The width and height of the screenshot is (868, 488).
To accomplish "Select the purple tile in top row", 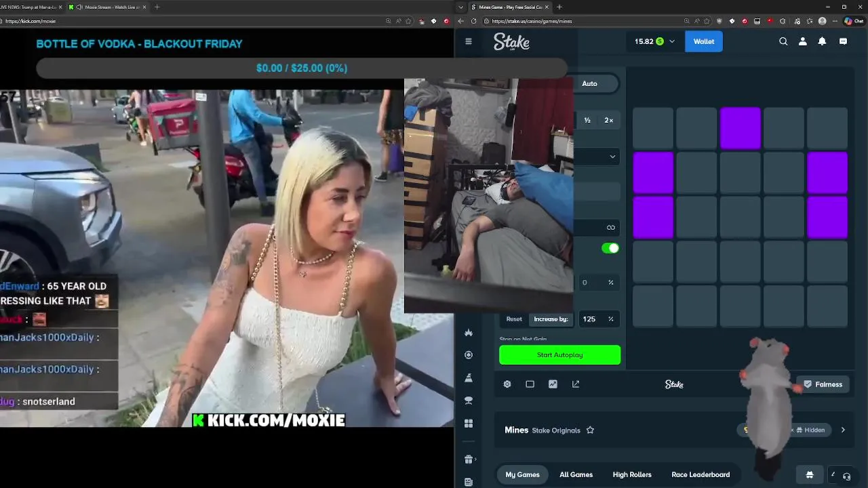I will 740,128.
